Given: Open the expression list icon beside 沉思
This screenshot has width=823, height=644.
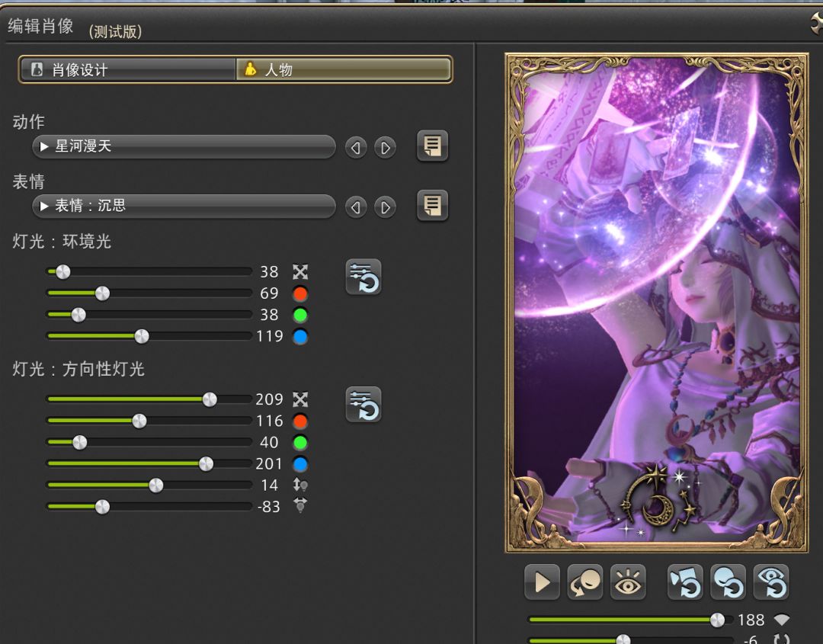Looking at the screenshot, I should tap(433, 205).
